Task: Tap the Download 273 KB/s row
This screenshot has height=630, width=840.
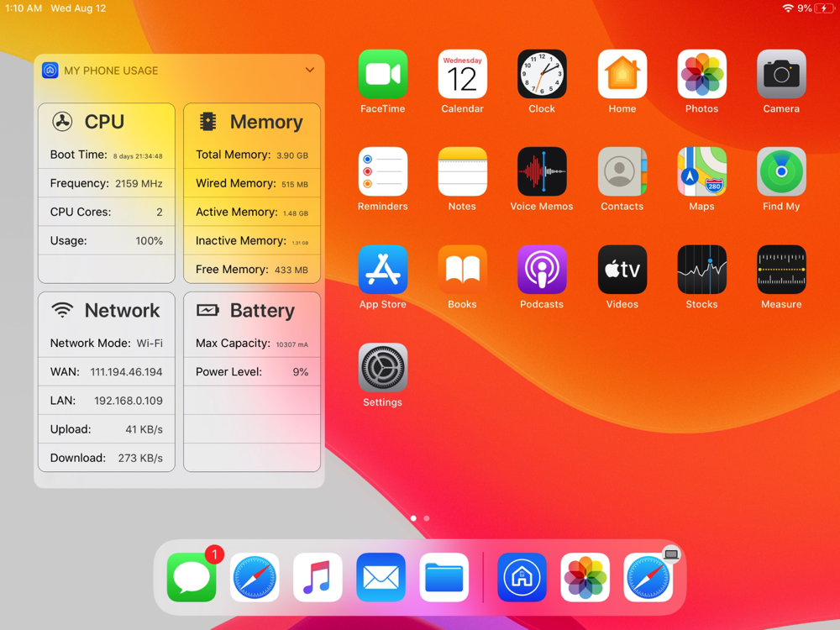Action: tap(107, 458)
